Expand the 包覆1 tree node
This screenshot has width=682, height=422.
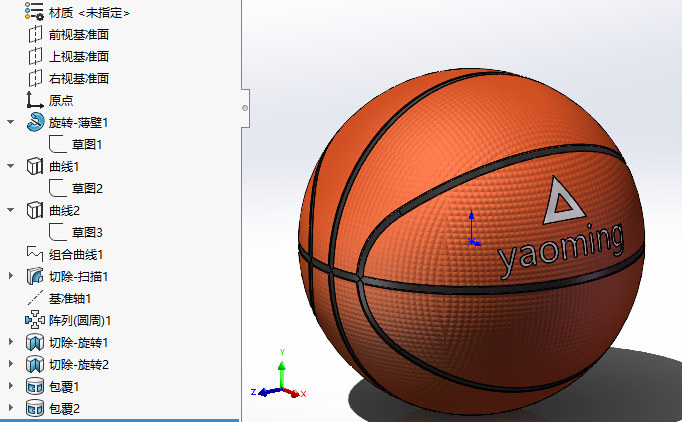11,386
